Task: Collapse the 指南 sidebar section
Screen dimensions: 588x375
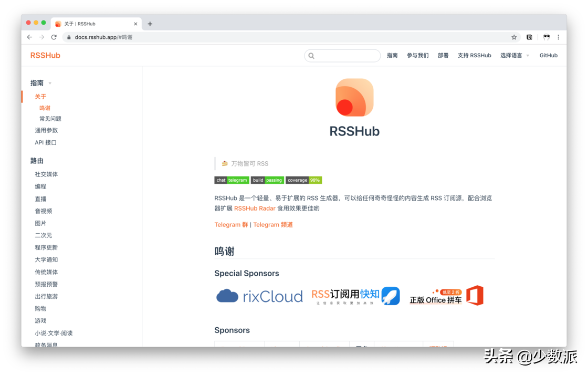Action: tap(41, 83)
